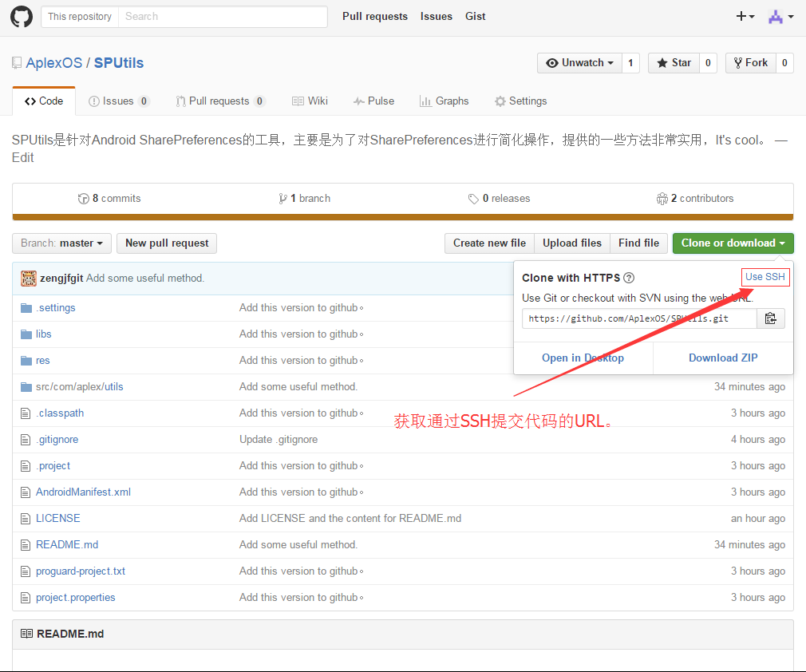Expand the Unwatch dropdown
The image size is (806, 672).
click(x=579, y=63)
